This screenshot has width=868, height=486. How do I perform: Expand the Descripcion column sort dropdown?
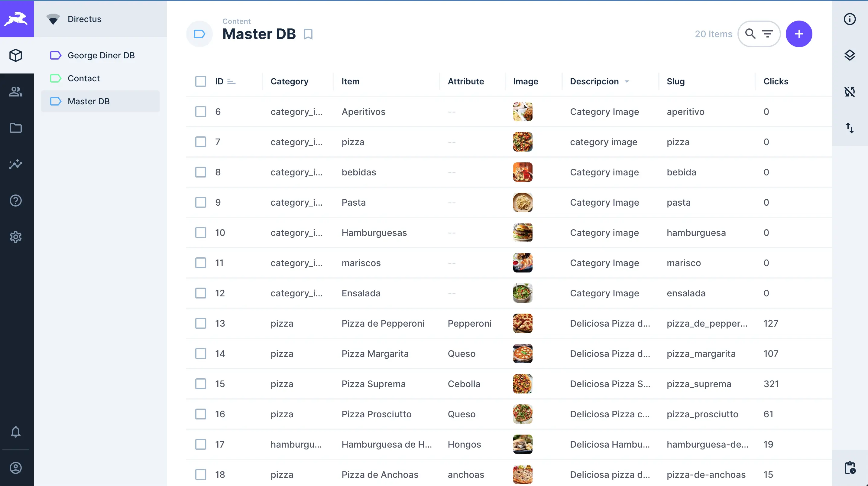click(626, 81)
